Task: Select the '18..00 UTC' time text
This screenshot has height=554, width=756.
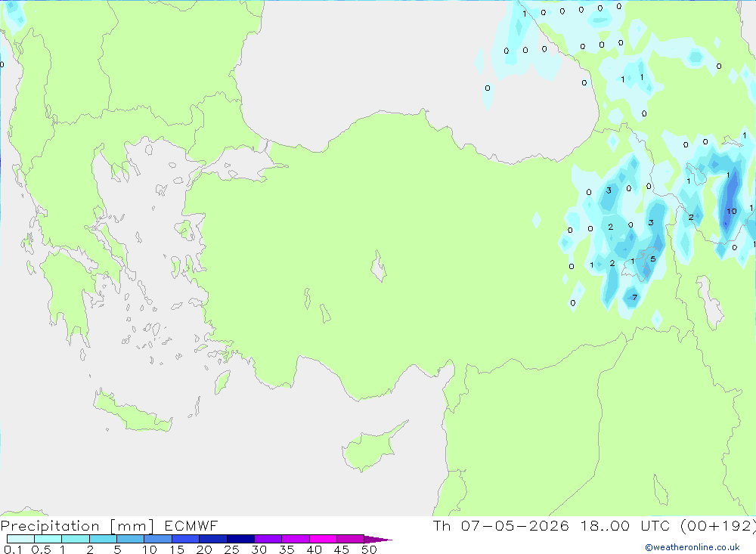Action: [x=625, y=525]
